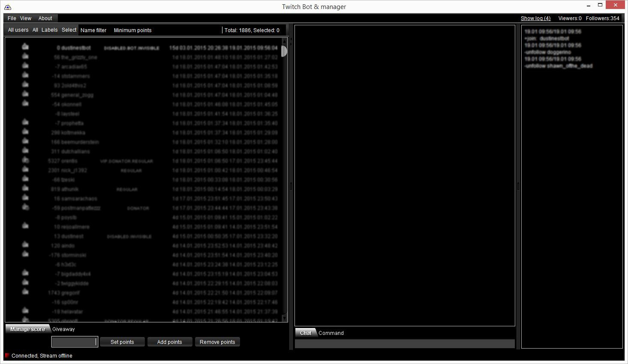Select the samsarachaos user name
This screenshot has width=628, height=364.
point(79,199)
